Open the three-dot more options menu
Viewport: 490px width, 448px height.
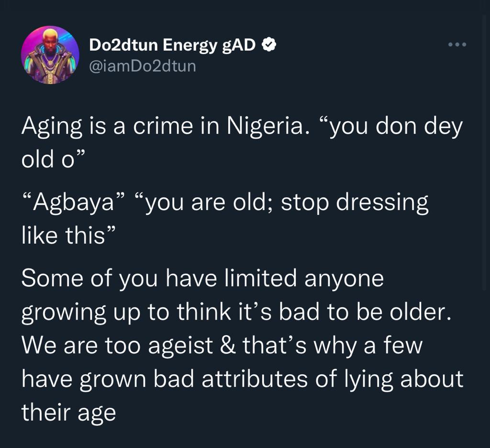(x=457, y=45)
